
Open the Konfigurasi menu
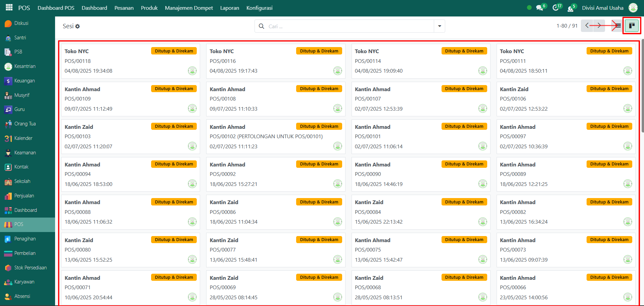pyautogui.click(x=259, y=8)
